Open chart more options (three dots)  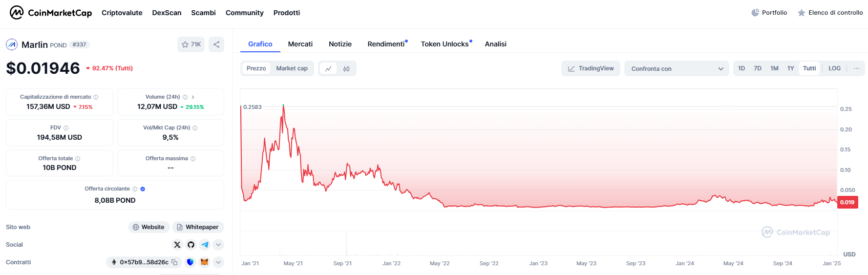[856, 68]
